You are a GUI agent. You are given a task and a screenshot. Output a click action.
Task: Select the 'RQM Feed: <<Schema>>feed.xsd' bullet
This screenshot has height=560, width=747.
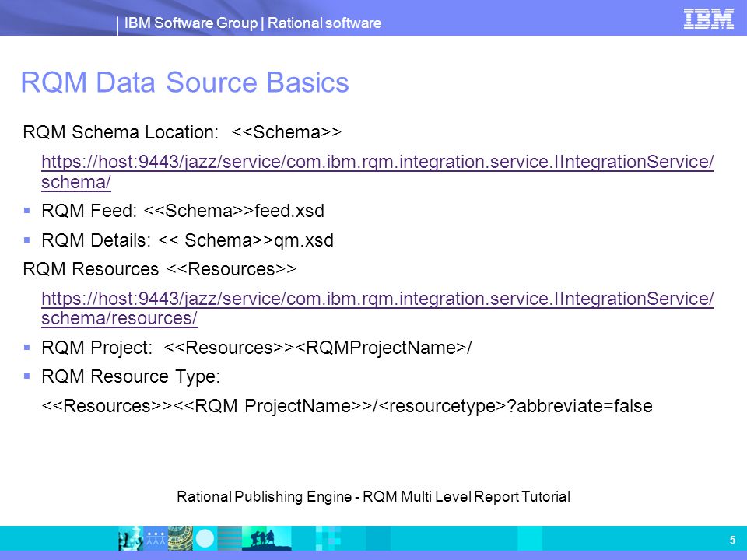183,211
